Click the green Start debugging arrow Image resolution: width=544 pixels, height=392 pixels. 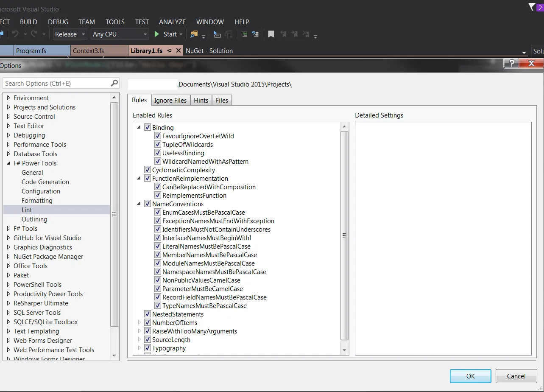[x=157, y=34]
